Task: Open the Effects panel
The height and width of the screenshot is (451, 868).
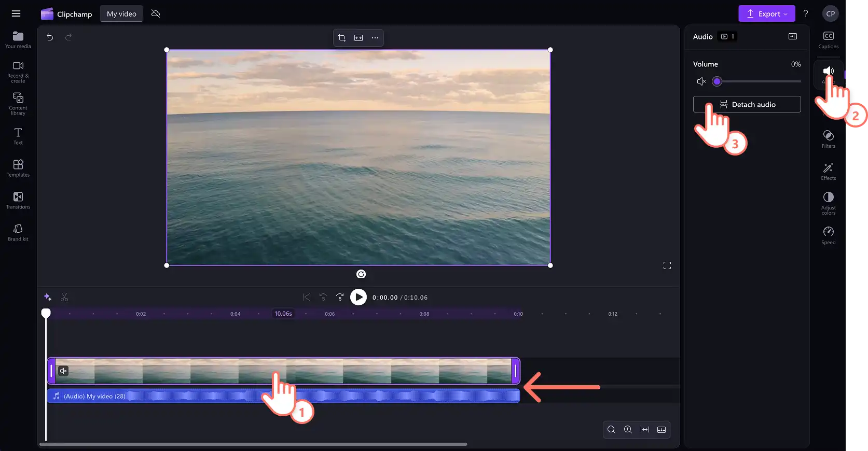Action: 829,171
